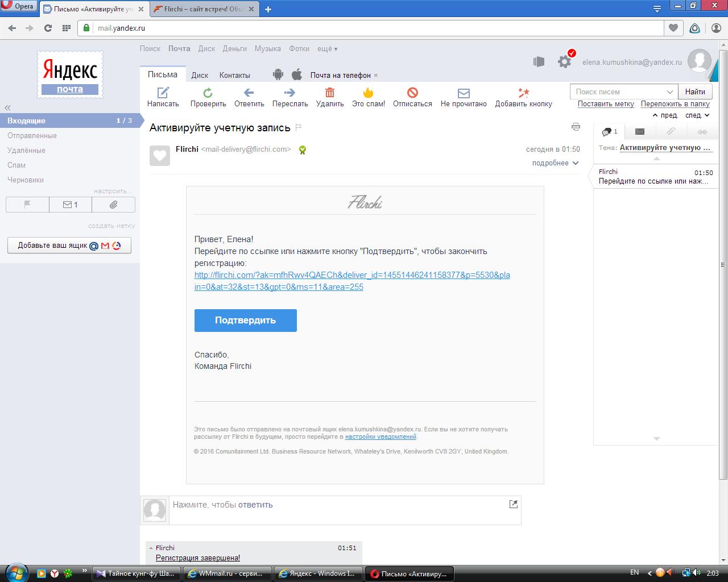Open the Удалённые folder
Viewport: 728px width, 582px height.
click(x=26, y=151)
